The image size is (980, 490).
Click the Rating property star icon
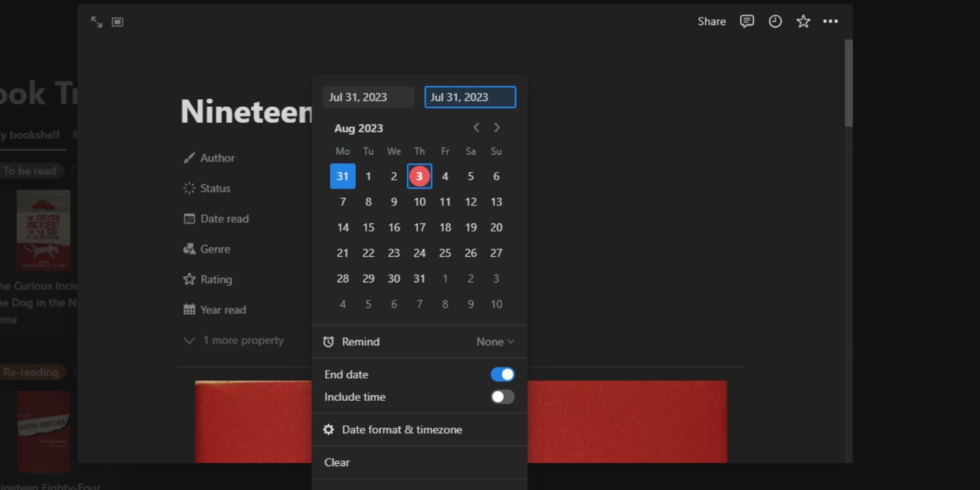[189, 279]
